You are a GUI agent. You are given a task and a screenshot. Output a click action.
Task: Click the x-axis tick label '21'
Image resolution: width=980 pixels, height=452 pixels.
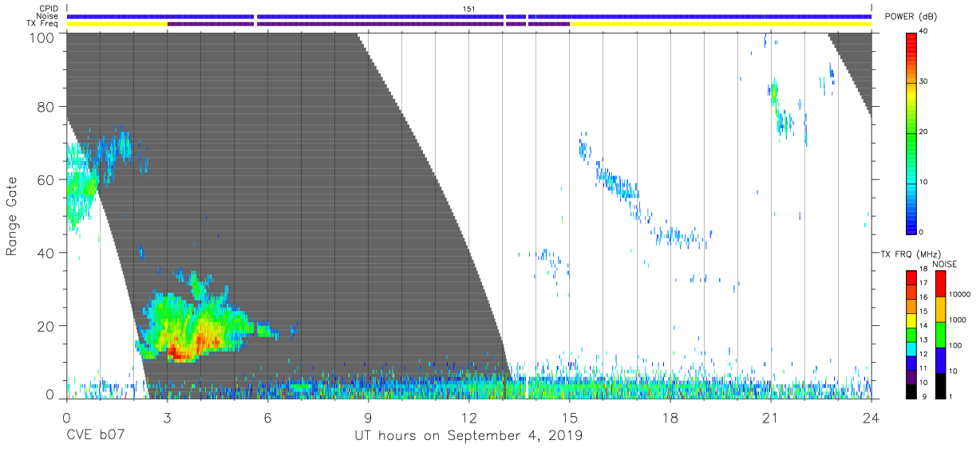(771, 417)
